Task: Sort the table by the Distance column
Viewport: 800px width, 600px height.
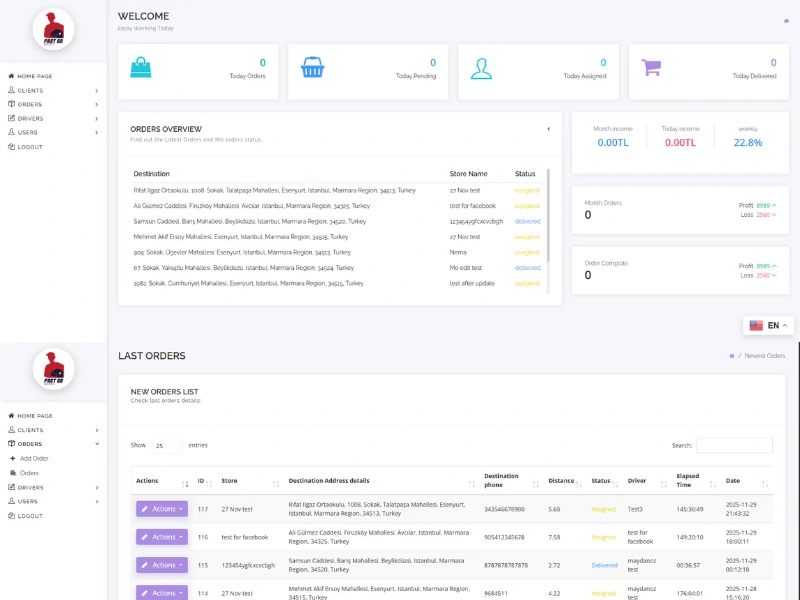Action: [x=560, y=480]
